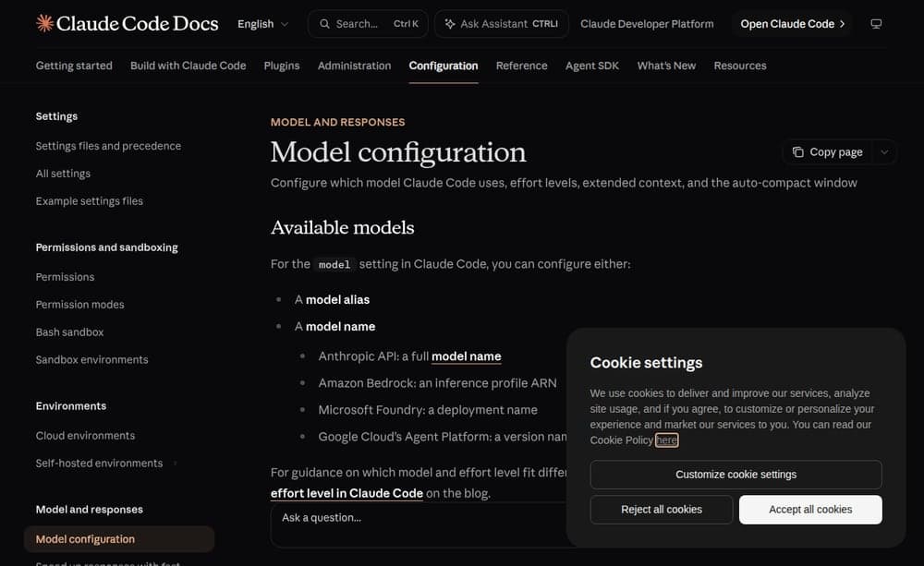Open the Bash sandbox page
The width and height of the screenshot is (924, 566).
tap(69, 332)
